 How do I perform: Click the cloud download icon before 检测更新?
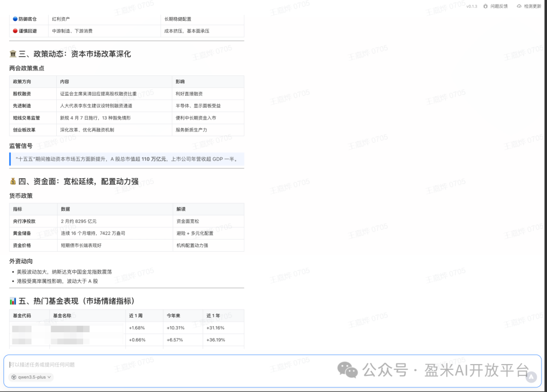pyautogui.click(x=519, y=6)
